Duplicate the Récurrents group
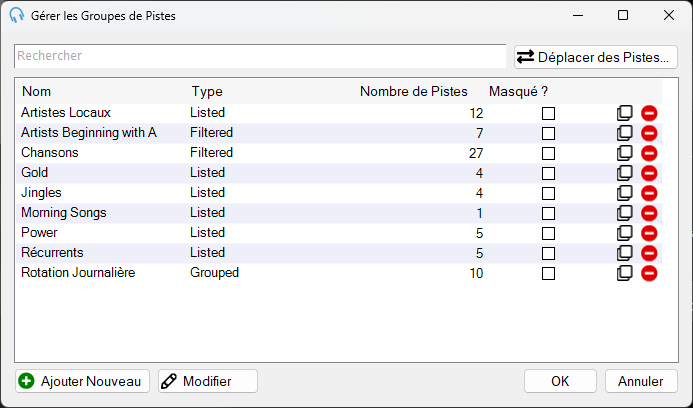Viewport: 693px width, 408px height. pos(624,253)
